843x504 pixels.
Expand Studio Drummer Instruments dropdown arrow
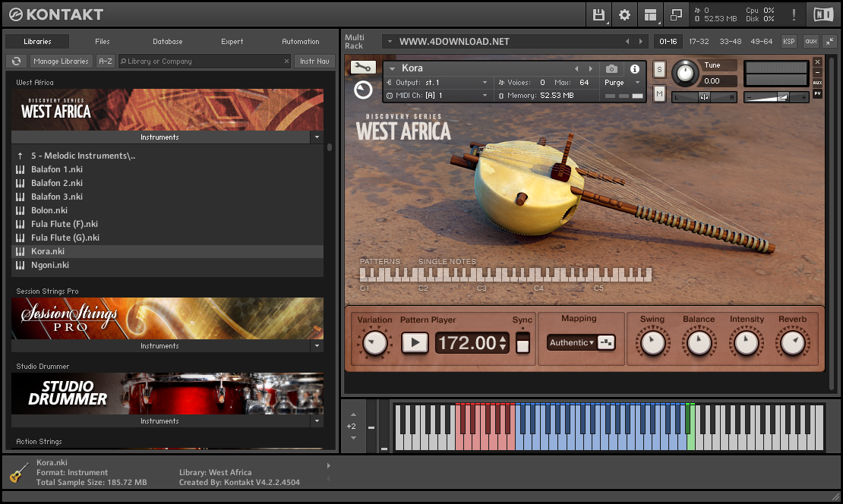[x=317, y=421]
